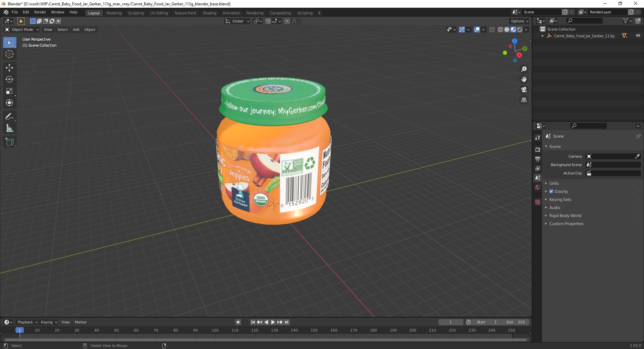644x349 pixels.
Task: Activate the Select Box tool
Action: 9,43
